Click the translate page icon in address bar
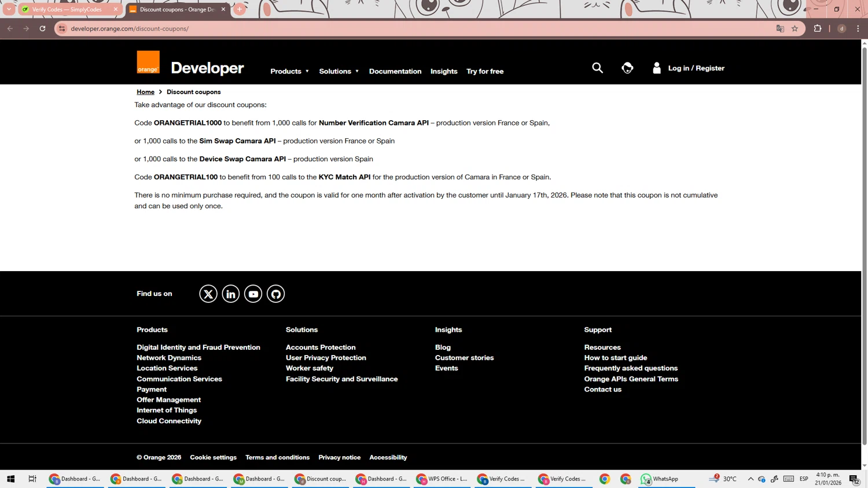Screen dimensions: 868x488 (x=780, y=28)
